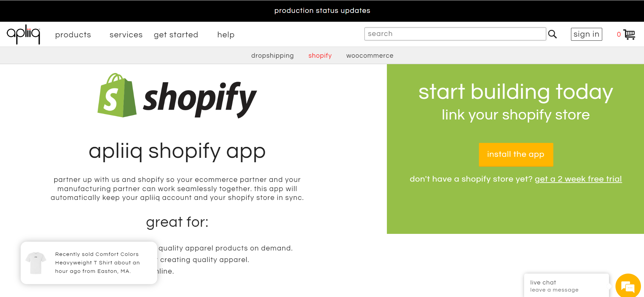Click the live chat leave a message box
Image resolution: width=644 pixels, height=297 pixels.
coord(566,286)
